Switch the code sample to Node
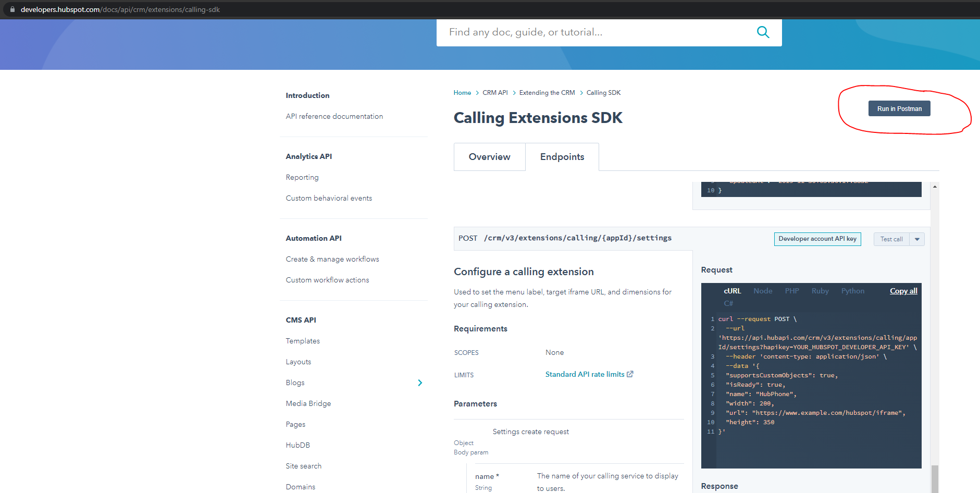Image resolution: width=980 pixels, height=493 pixels. tap(762, 291)
